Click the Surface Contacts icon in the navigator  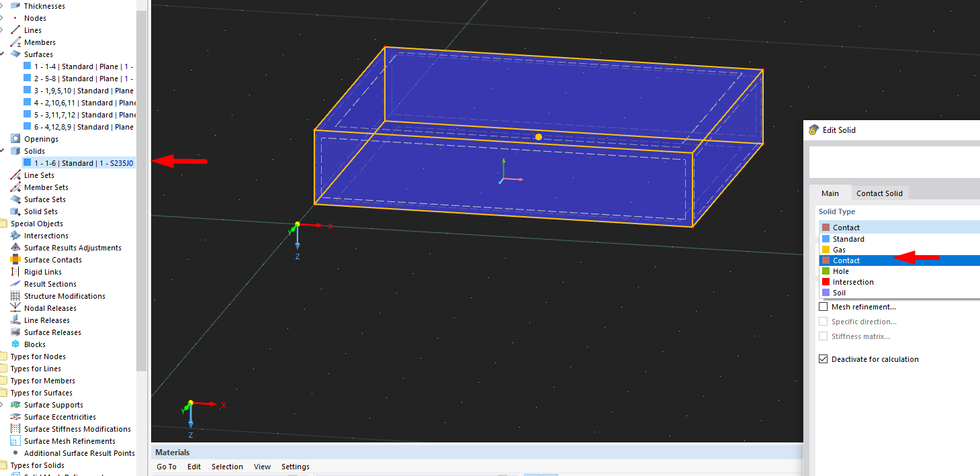pos(16,259)
